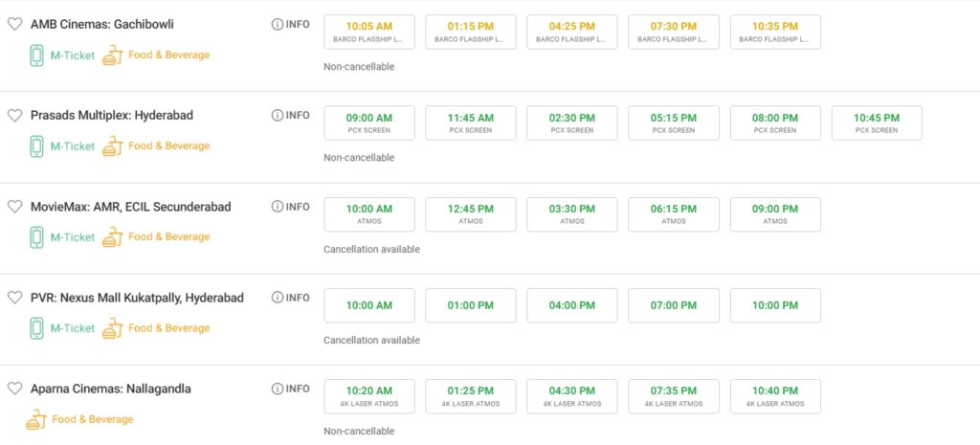The image size is (980, 445).
Task: View INFO for MovieMax AMR ECIL
Action: (291, 207)
